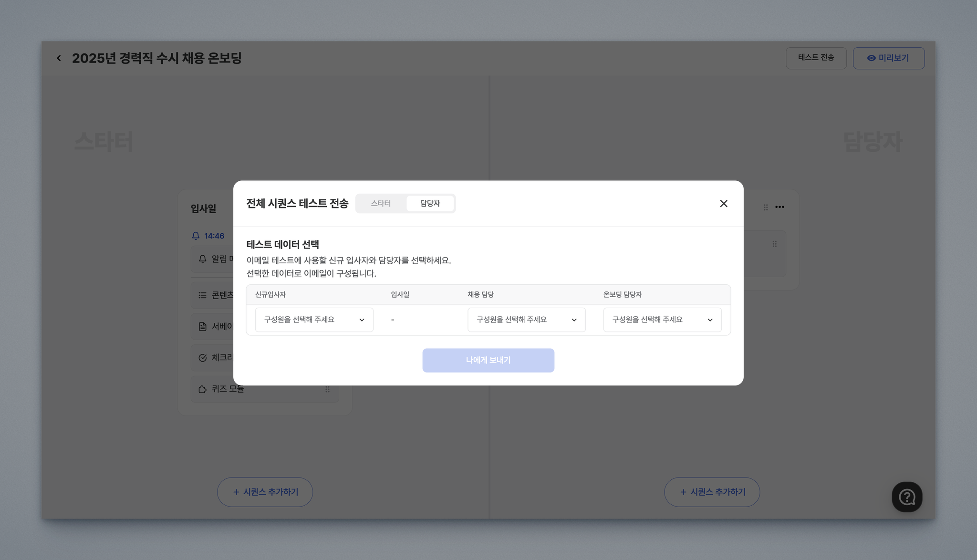977x560 pixels.
Task: Select the 담당자 segment
Action: pos(430,204)
